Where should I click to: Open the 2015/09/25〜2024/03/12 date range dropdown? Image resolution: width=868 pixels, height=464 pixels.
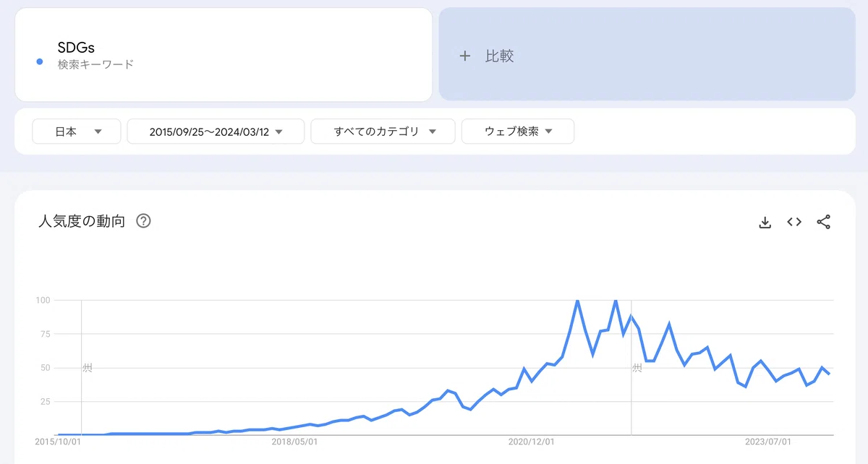point(216,132)
